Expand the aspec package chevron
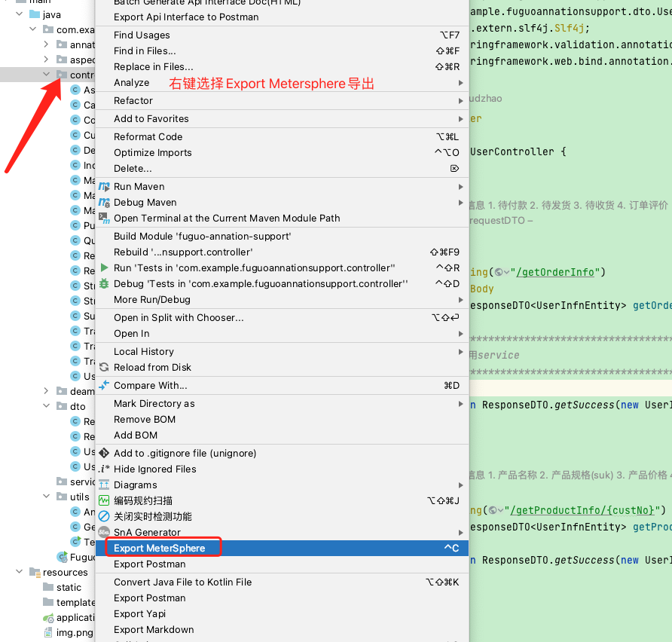The height and width of the screenshot is (642, 672). tap(46, 59)
